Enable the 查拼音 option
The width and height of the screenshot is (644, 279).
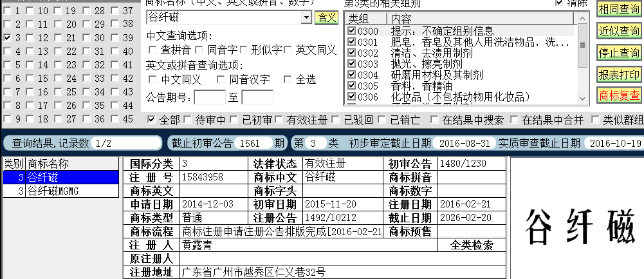coord(152,50)
